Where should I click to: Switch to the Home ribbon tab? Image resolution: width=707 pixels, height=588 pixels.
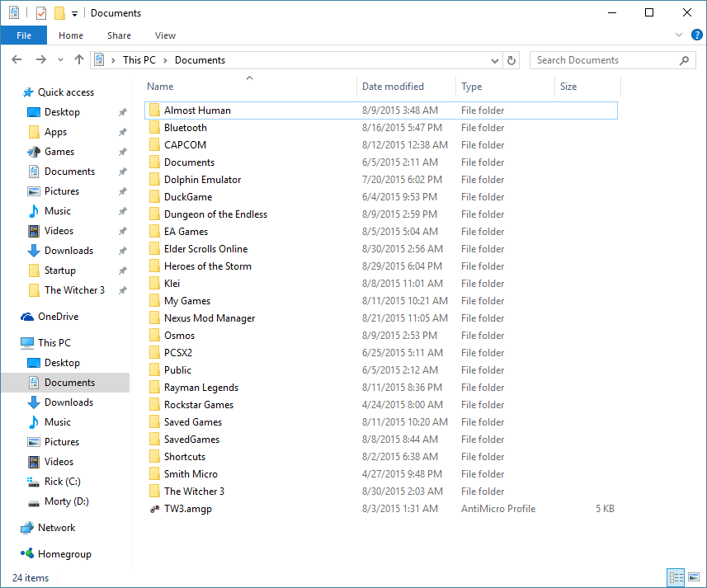coord(71,35)
